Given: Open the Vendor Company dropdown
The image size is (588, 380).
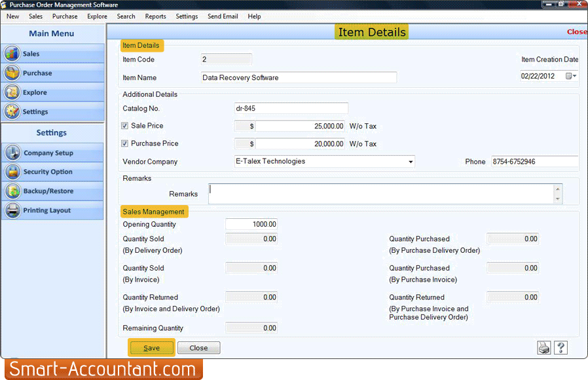Looking at the screenshot, I should coord(411,161).
